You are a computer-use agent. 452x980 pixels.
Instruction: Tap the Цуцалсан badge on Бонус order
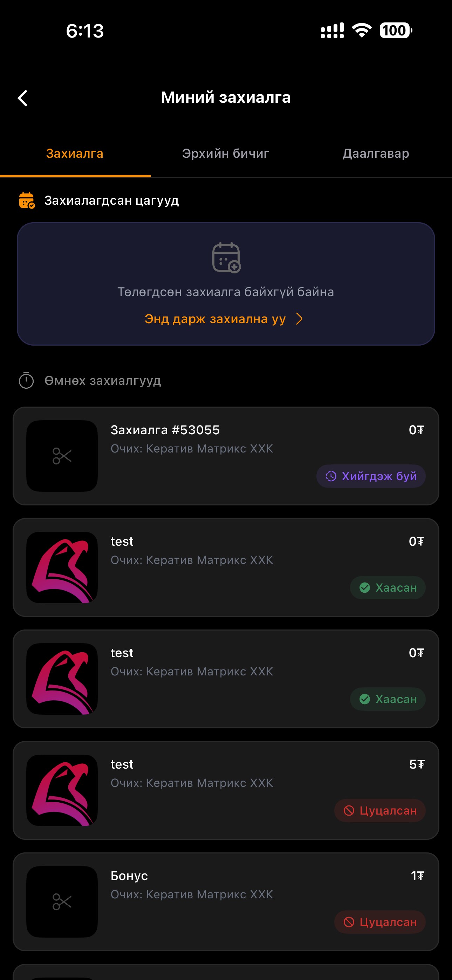click(380, 922)
